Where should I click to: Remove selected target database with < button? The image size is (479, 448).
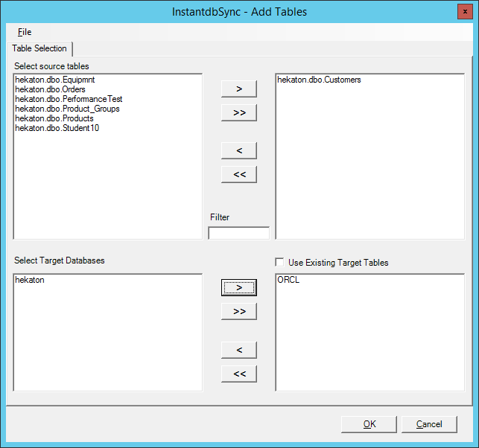point(239,350)
